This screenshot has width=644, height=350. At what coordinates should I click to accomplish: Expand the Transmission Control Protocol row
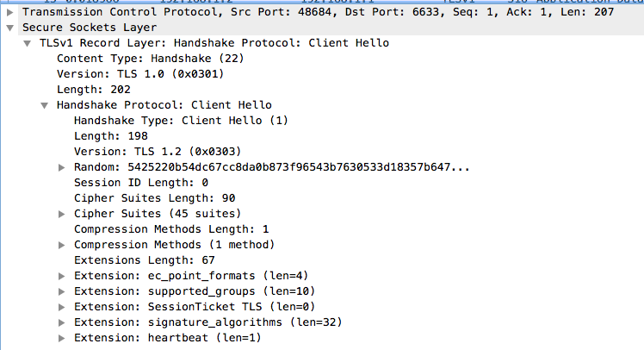pyautogui.click(x=9, y=12)
